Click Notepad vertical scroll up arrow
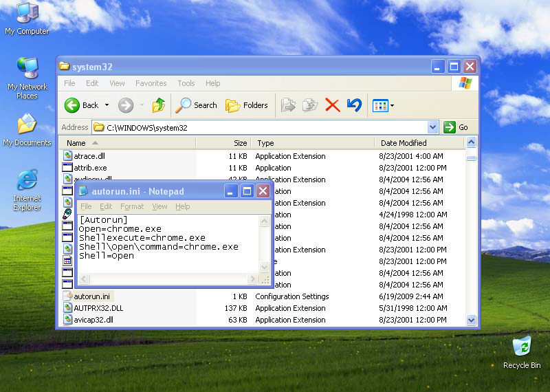Image resolution: width=550 pixels, height=392 pixels. tap(264, 221)
